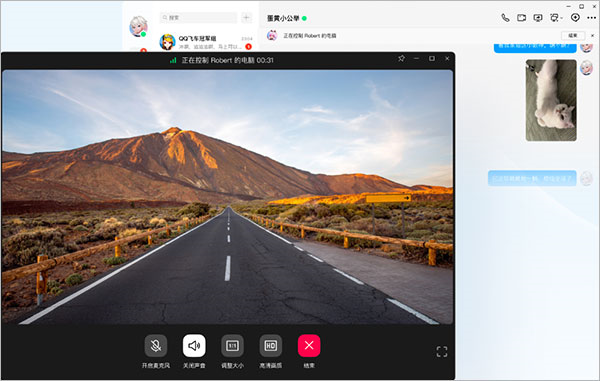Screen dimensions: 600x381
Task: Mute remote sound with the speaker button
Action: click(x=194, y=346)
